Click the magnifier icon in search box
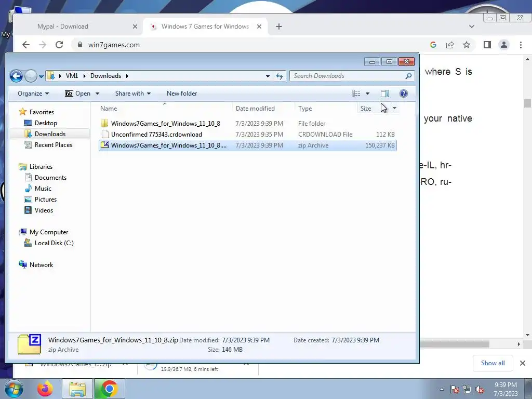532x399 pixels. [408, 76]
